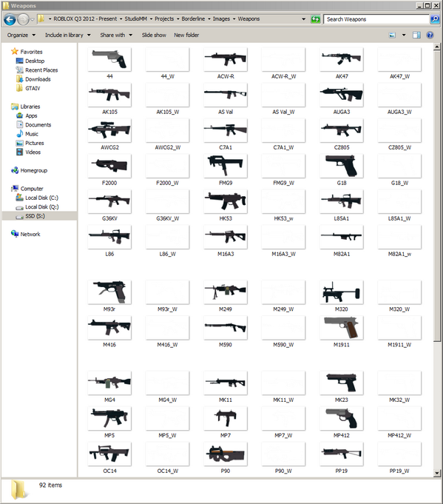Select the M93r pistol thumbnail

pyautogui.click(x=109, y=292)
